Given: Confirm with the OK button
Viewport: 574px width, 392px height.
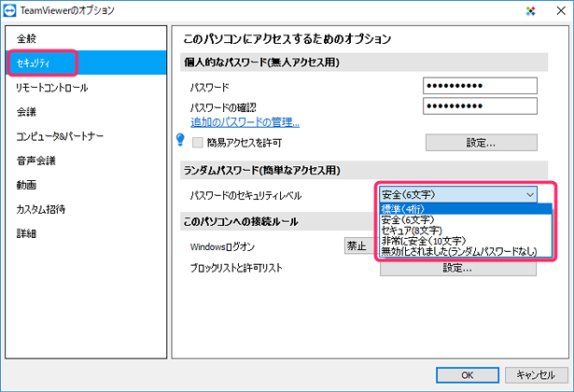Looking at the screenshot, I should click(467, 375).
